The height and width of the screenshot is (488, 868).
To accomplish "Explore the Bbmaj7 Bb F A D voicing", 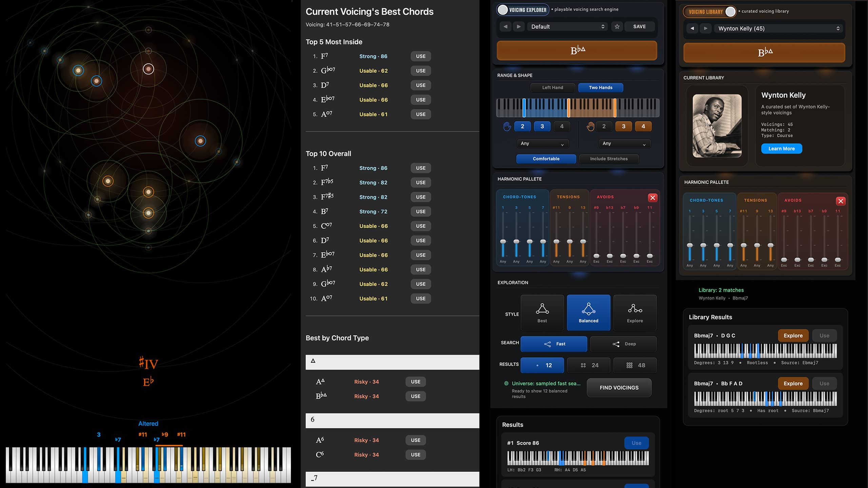I will click(793, 384).
